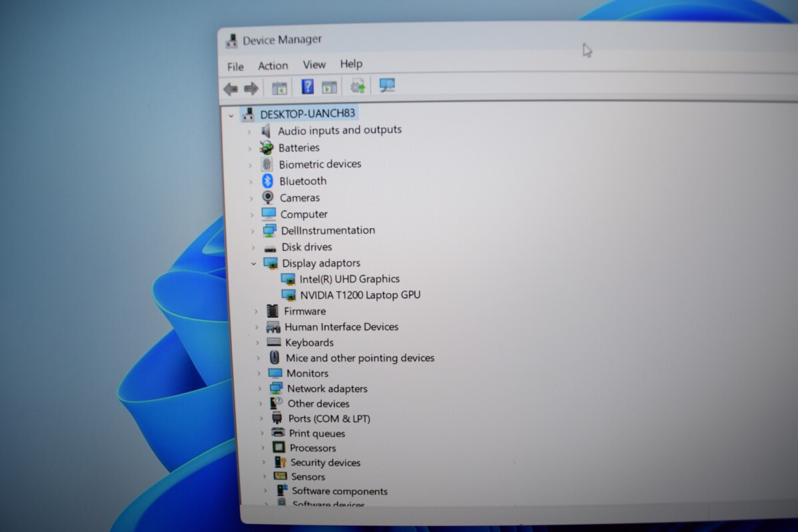Expand the Network adapters category
The width and height of the screenshot is (798, 532).
(259, 389)
